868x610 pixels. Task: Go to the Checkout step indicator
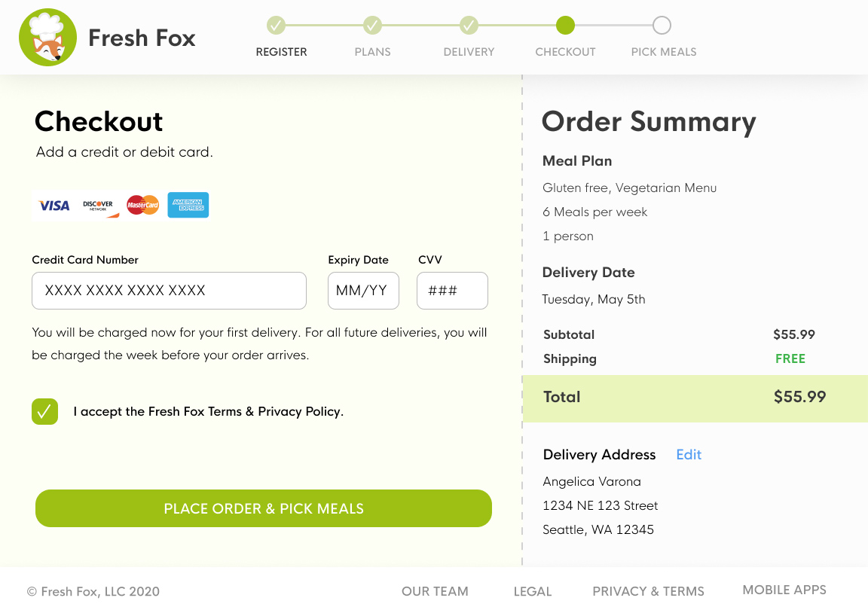(565, 26)
